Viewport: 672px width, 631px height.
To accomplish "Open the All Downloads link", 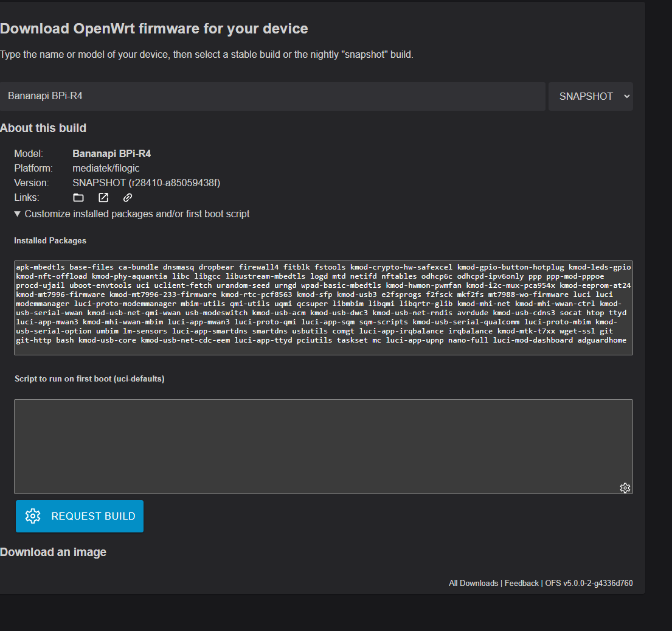I will pos(473,583).
